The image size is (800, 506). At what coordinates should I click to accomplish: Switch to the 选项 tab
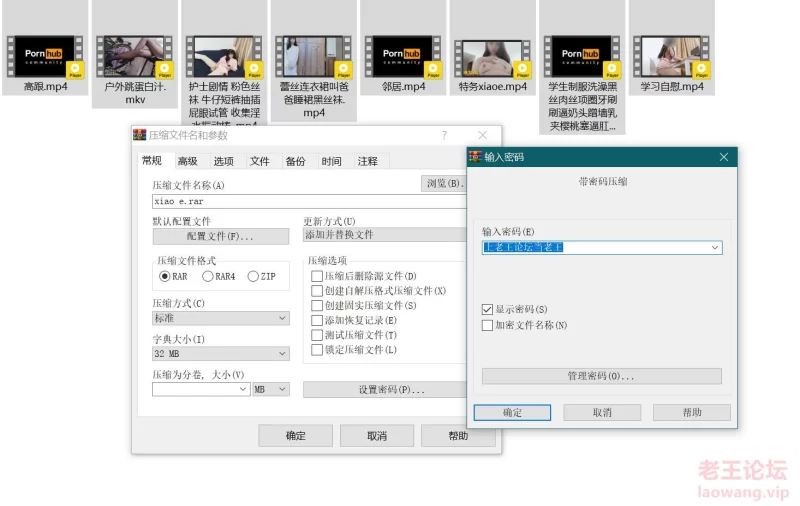(223, 161)
